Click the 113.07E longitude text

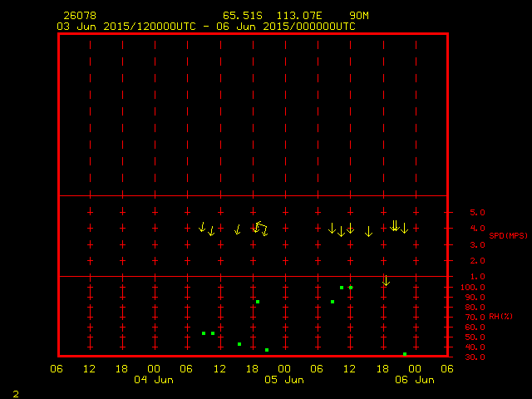point(303,16)
